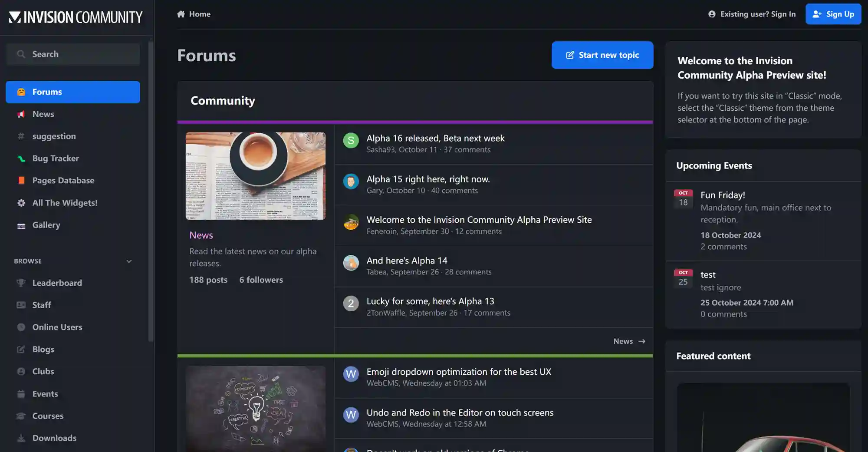Click the Events calendar icon
The image size is (868, 452).
click(21, 394)
